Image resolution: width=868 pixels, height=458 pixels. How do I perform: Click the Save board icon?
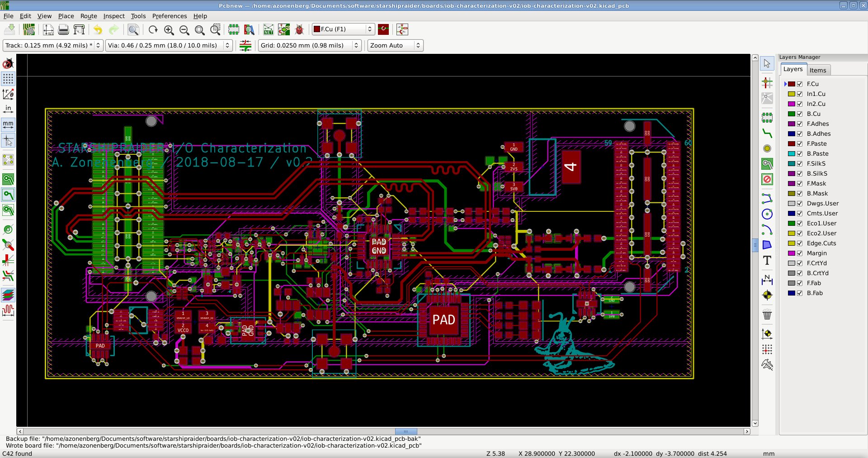pyautogui.click(x=9, y=29)
